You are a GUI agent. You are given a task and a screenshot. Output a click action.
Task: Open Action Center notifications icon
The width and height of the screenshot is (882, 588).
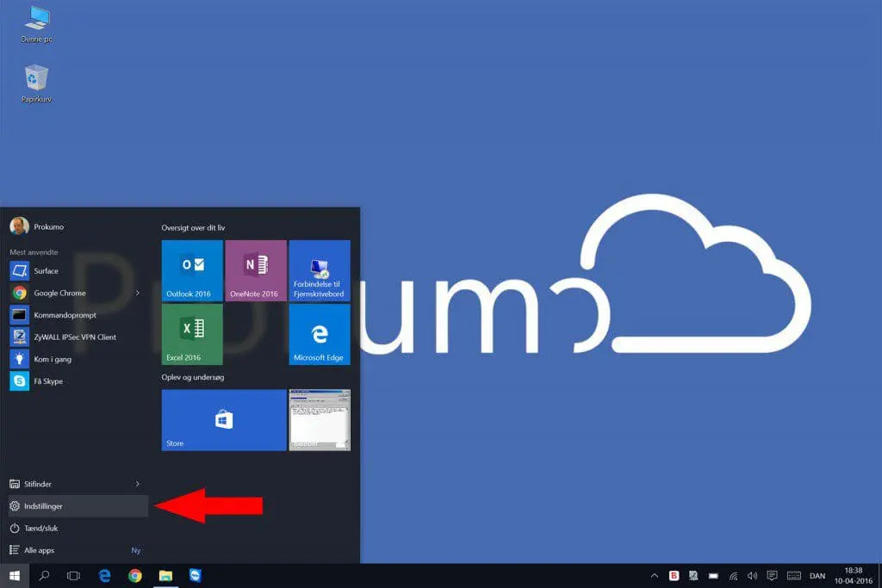(773, 576)
